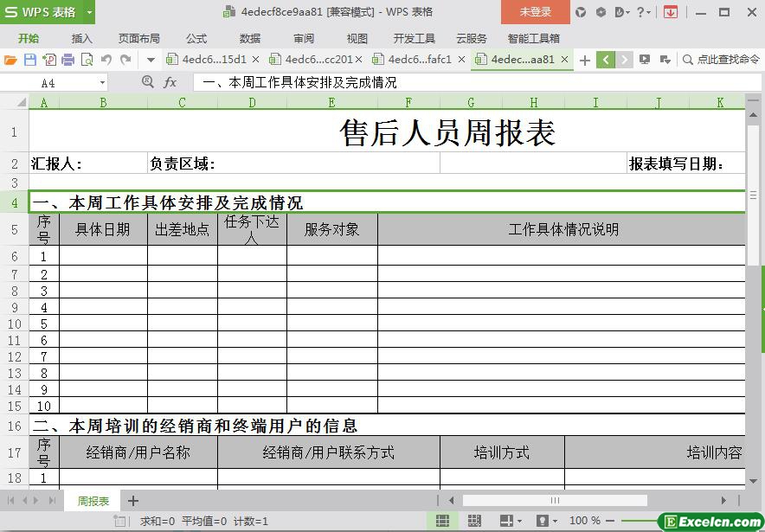Click the fx insert function icon

170,82
